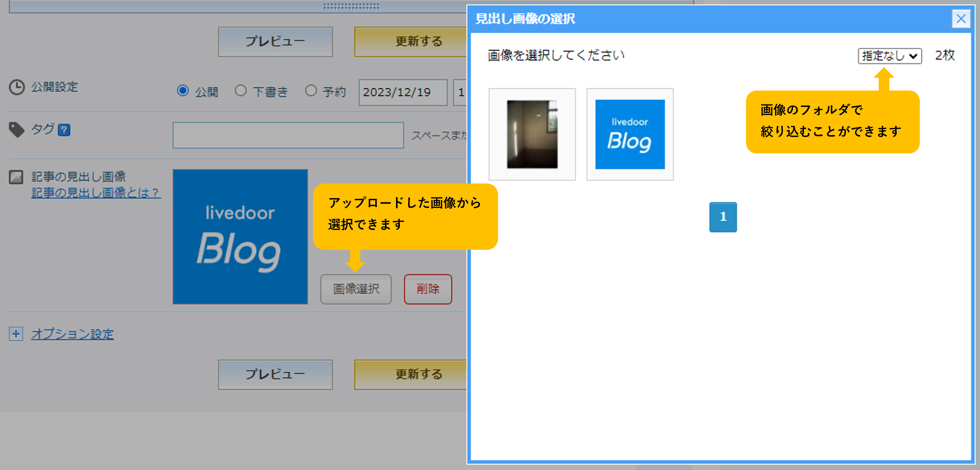Go to page 1 in dialog
The width and height of the screenshot is (980, 470).
[x=723, y=217]
